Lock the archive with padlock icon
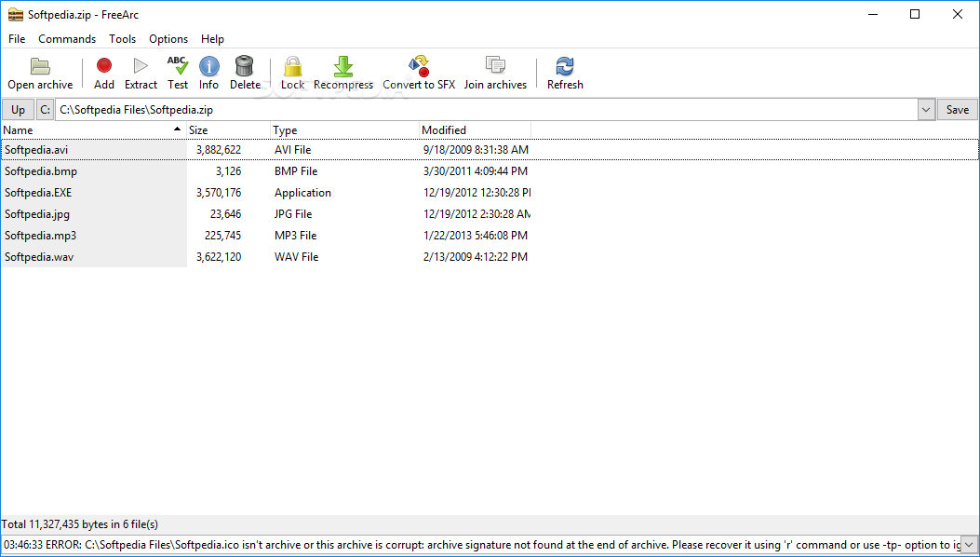The width and height of the screenshot is (980, 557). pos(292,66)
